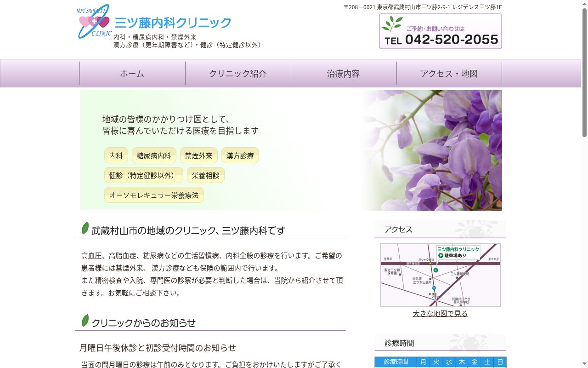Click the 三ツ藤内科クリニック site title
This screenshot has width=588, height=368.
pos(173,23)
